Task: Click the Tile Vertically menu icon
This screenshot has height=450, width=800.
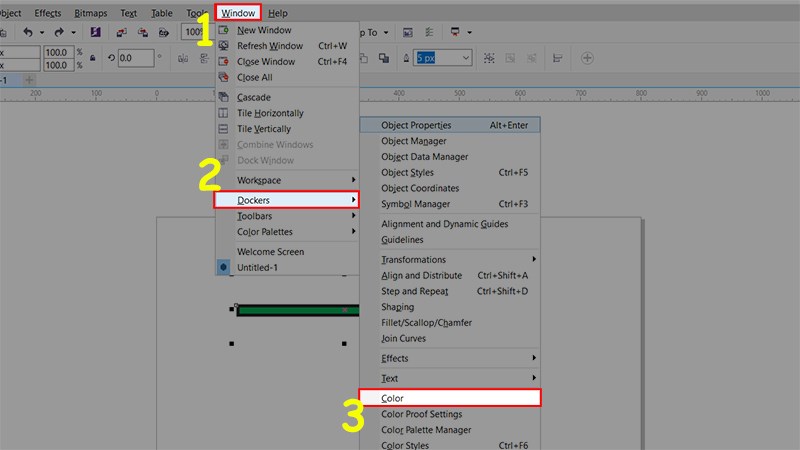Action: point(223,129)
